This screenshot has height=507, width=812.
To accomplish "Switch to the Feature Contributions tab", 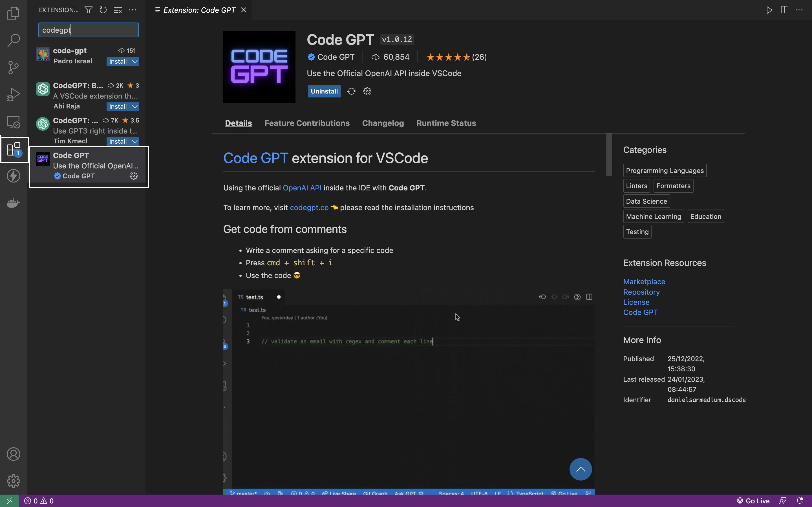I will click(x=307, y=123).
